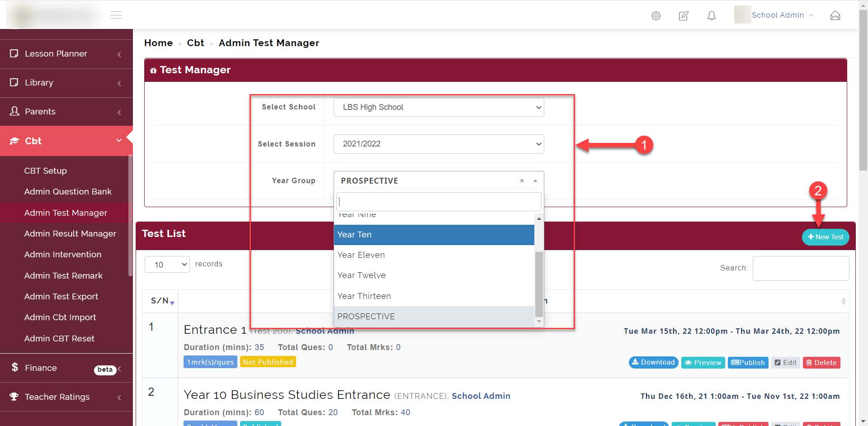
Task: Clear the PROSPECTIVE year group selection
Action: 522,180
